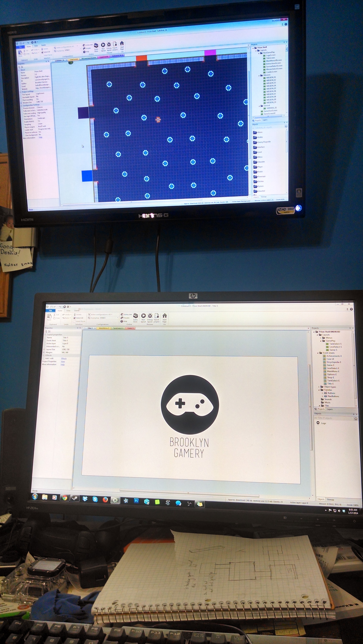
Task: Click the Windows Start button
Action: coord(35,496)
